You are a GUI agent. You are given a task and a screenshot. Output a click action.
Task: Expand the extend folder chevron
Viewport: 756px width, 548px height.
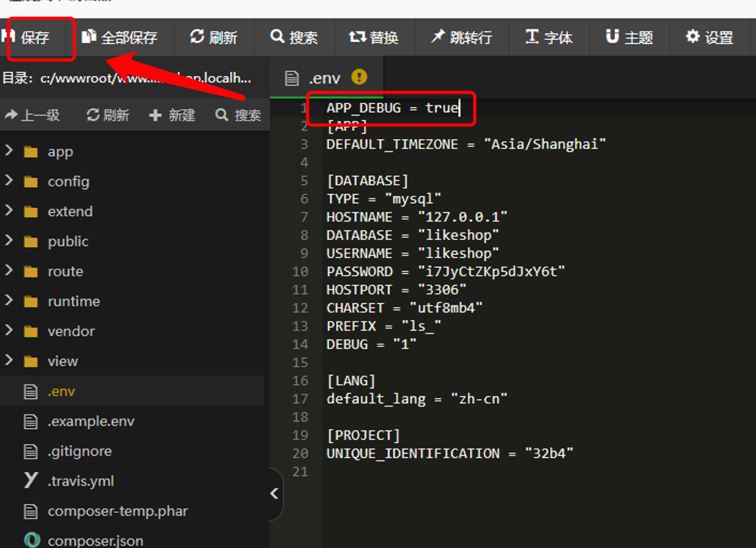point(9,211)
